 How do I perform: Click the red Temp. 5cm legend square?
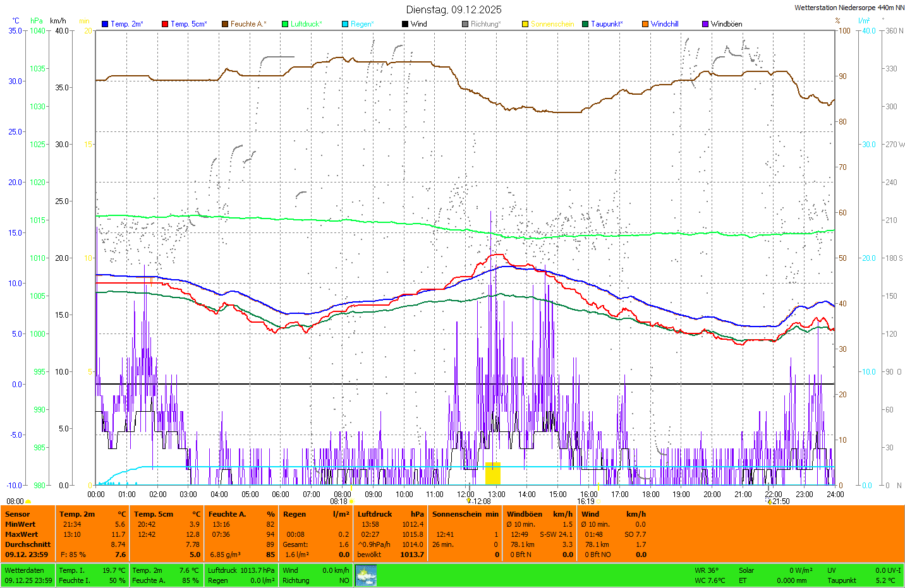[165, 24]
